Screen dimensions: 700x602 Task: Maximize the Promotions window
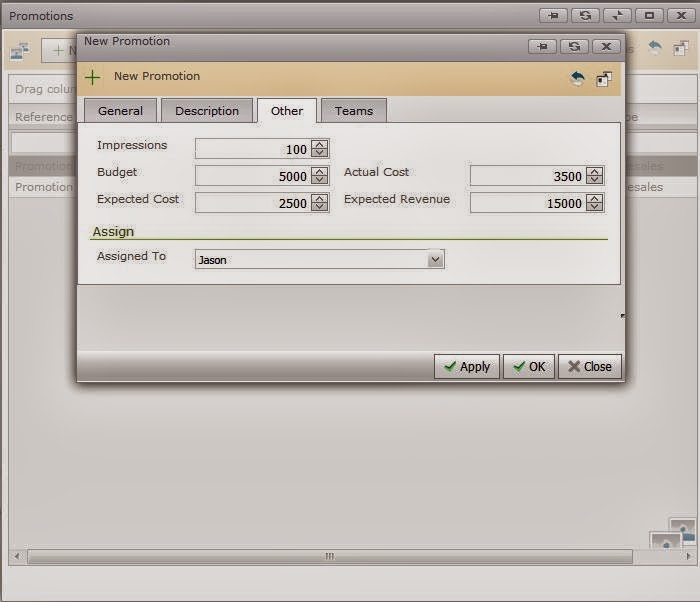pos(649,16)
